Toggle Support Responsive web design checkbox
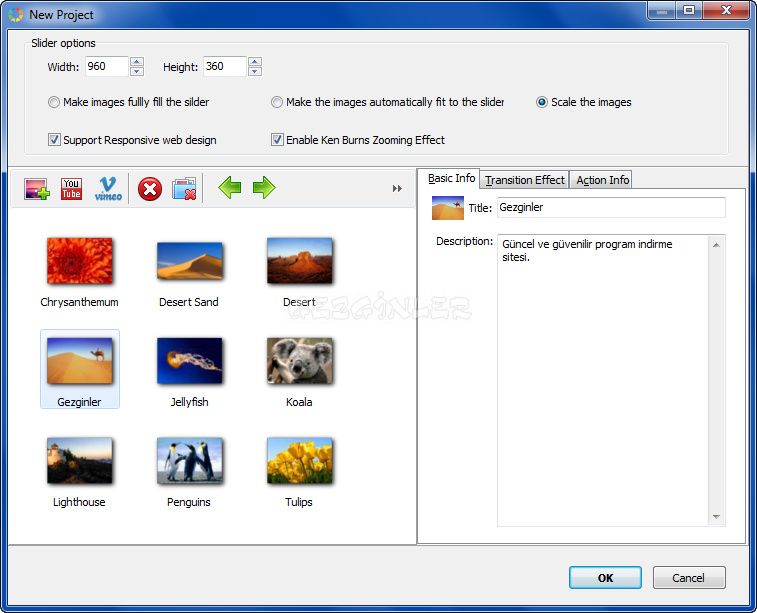 [54, 140]
